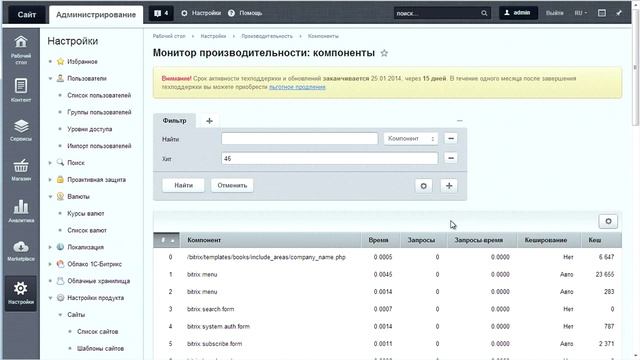640x360 pixels.
Task: Click the search magnifier icon in top bar
Action: (x=484, y=13)
